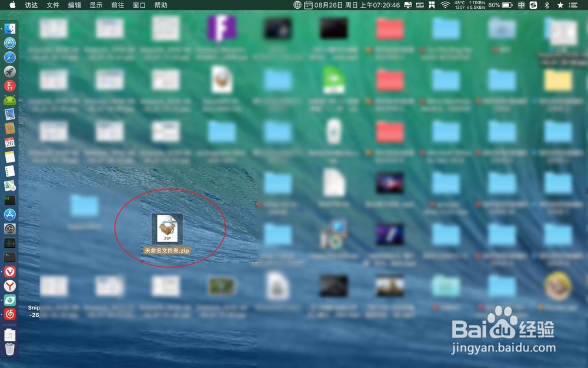Viewport: 588px width, 368px height.
Task: Toggle the Shadowsocks S icon in the menu bar
Action: [x=533, y=5]
